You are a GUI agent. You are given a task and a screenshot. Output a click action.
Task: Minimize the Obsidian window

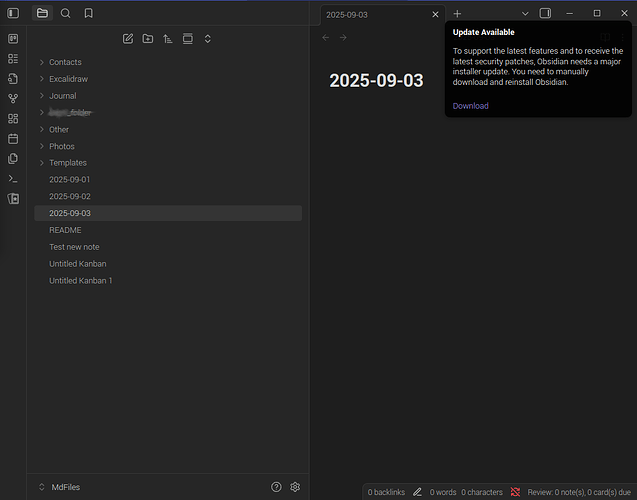point(570,13)
